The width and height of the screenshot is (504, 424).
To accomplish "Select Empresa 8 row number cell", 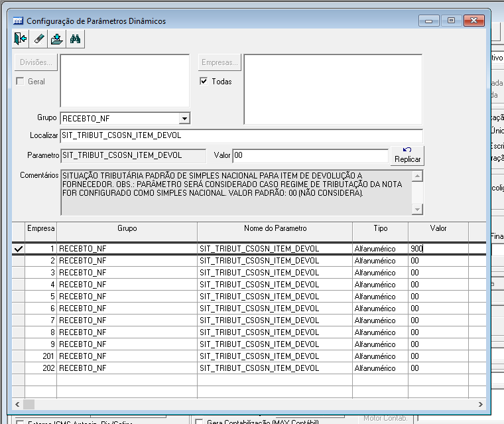I will pos(41,332).
